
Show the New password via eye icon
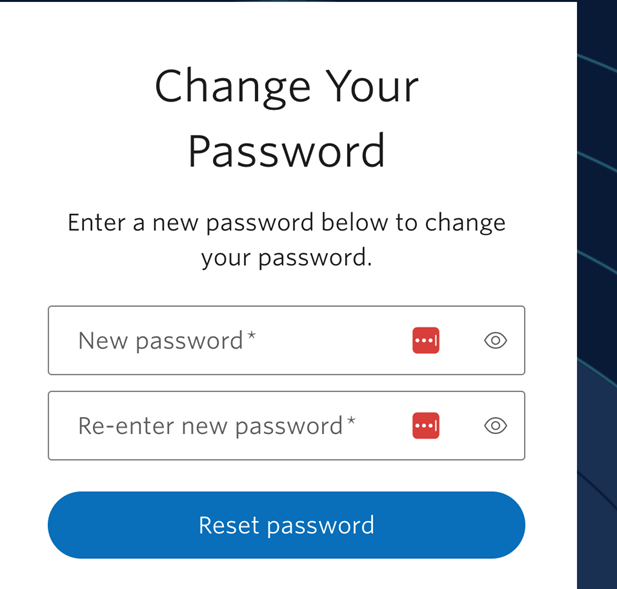click(x=495, y=340)
